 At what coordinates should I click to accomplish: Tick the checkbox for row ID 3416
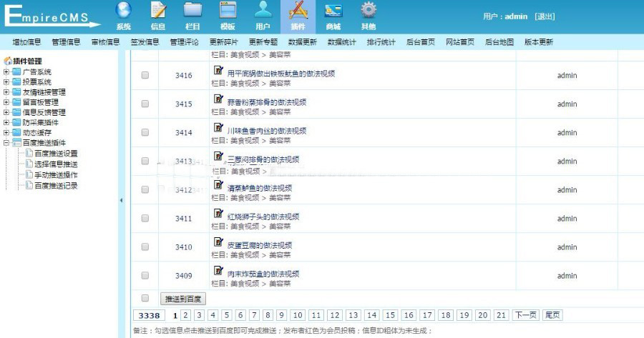coord(145,75)
